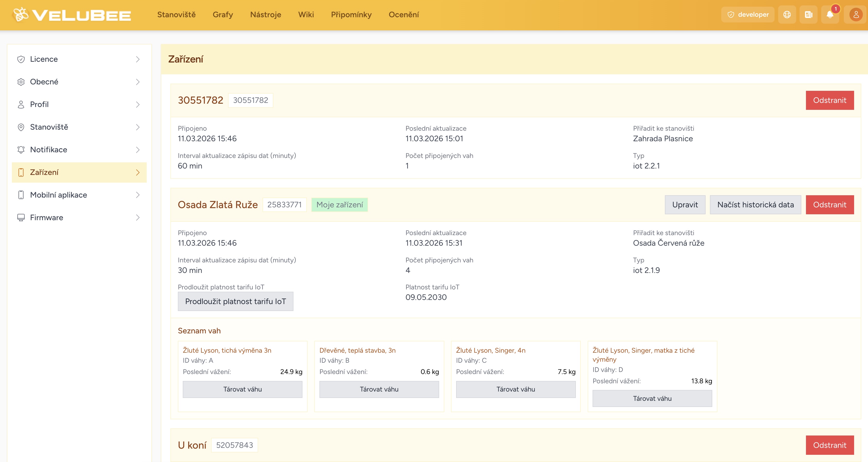The width and height of the screenshot is (868, 462).
Task: Click the Mobilní aplikace phone icon
Action: pyautogui.click(x=21, y=195)
